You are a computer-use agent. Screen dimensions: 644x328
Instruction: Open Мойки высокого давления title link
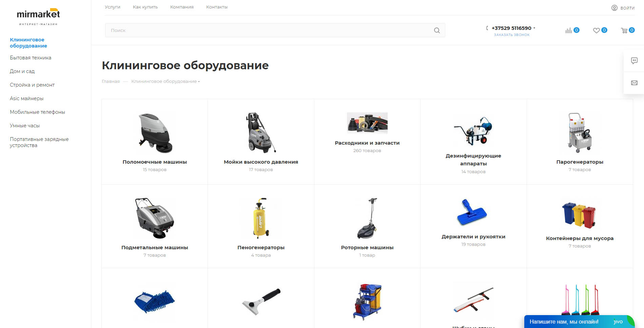click(261, 162)
